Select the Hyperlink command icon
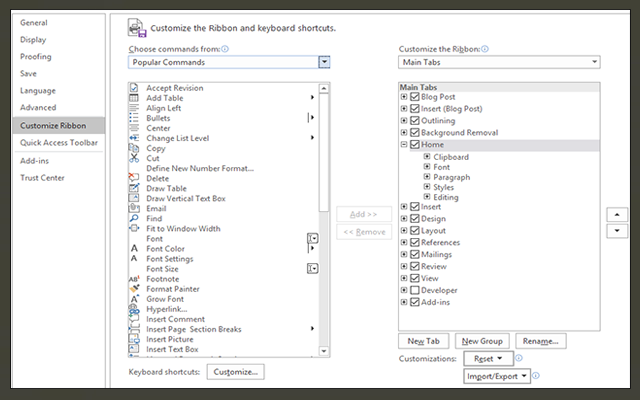This screenshot has height=400, width=640. [x=133, y=309]
